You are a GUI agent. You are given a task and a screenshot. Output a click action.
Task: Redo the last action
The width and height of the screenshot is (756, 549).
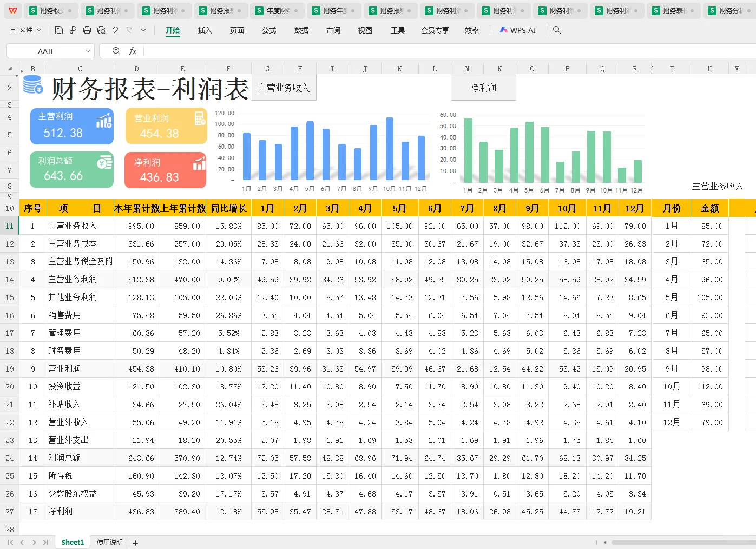coord(130,30)
